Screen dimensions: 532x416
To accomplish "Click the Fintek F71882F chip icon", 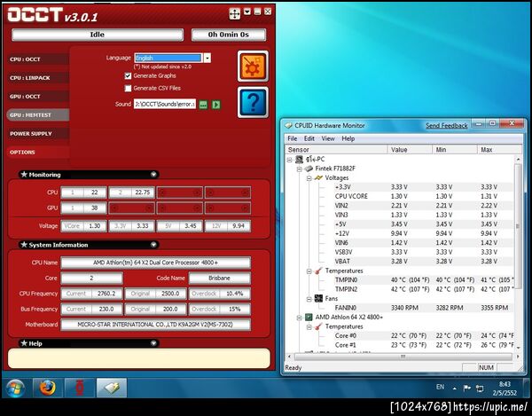I will point(309,169).
